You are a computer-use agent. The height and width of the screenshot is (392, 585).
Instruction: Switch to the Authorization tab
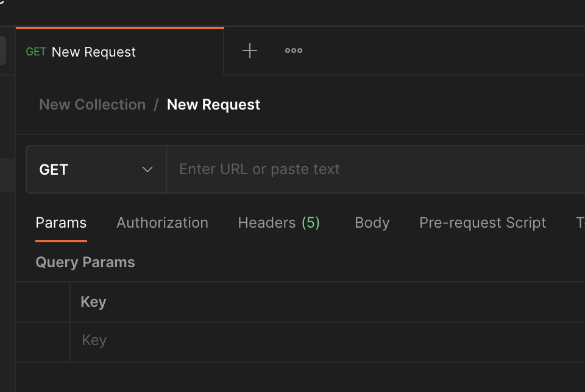click(161, 223)
